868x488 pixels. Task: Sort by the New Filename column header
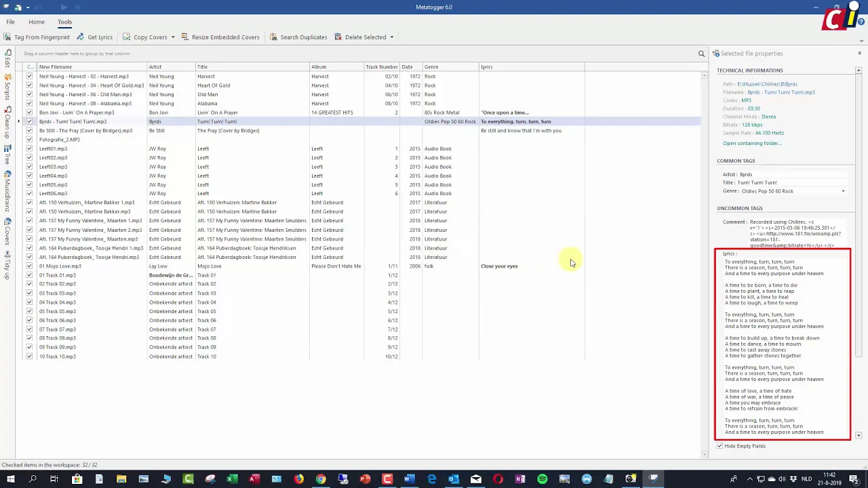(92, 67)
